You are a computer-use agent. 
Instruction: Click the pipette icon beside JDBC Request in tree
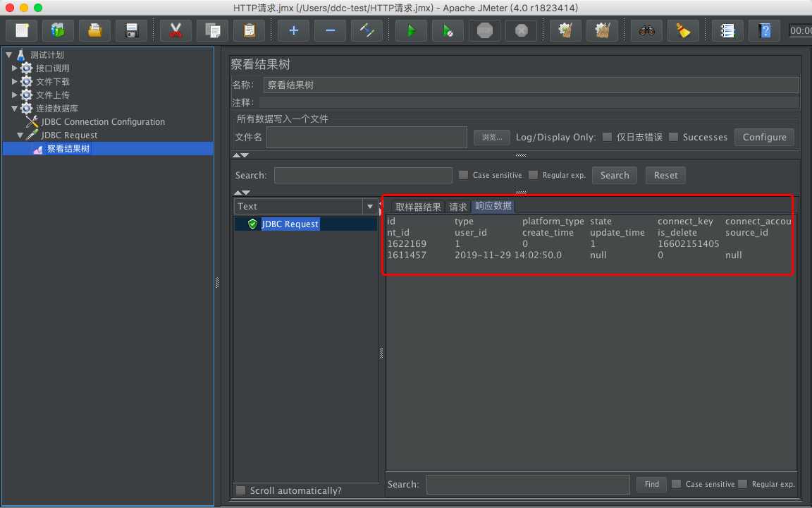click(32, 135)
